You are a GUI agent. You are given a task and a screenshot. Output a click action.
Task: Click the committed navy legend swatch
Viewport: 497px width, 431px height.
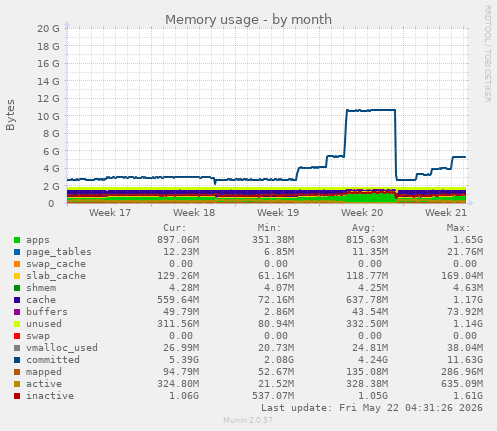click(x=17, y=360)
